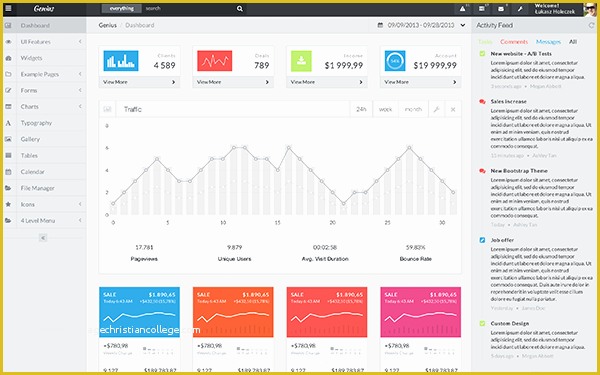Image resolution: width=600 pixels, height=375 pixels.
Task: Click the 4 Level Menu folder icon
Action: [8, 220]
